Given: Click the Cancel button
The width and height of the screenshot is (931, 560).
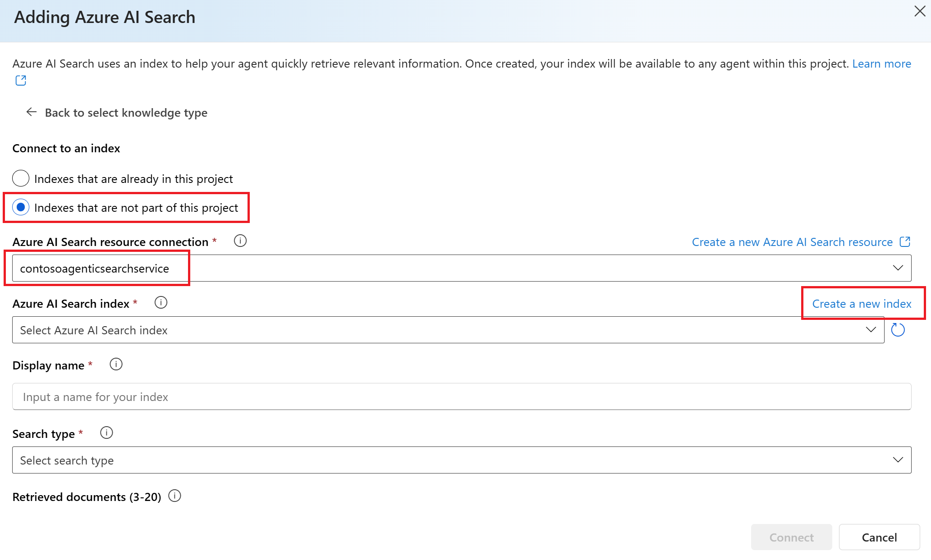Looking at the screenshot, I should click(x=879, y=537).
